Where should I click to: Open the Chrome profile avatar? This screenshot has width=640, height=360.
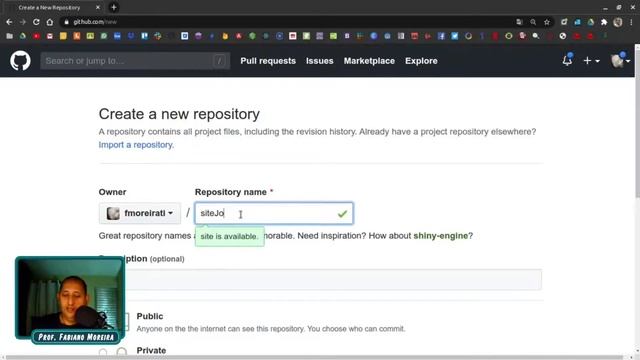coord(618,22)
